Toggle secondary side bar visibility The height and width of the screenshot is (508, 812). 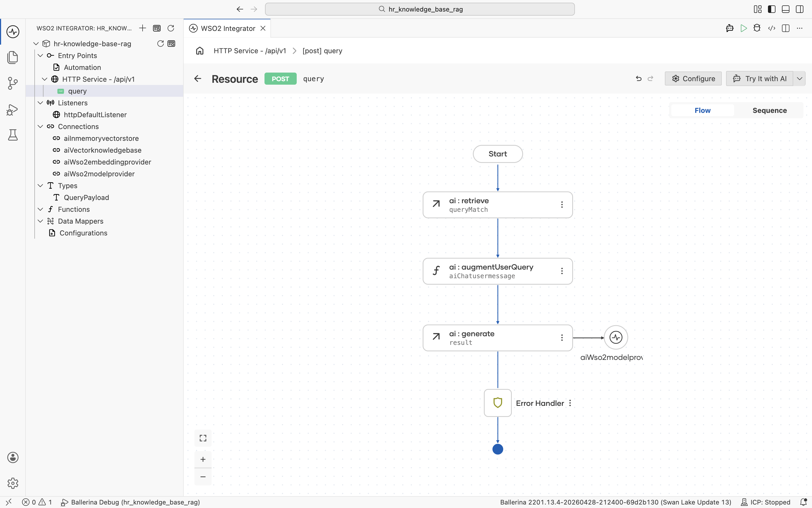(800, 9)
